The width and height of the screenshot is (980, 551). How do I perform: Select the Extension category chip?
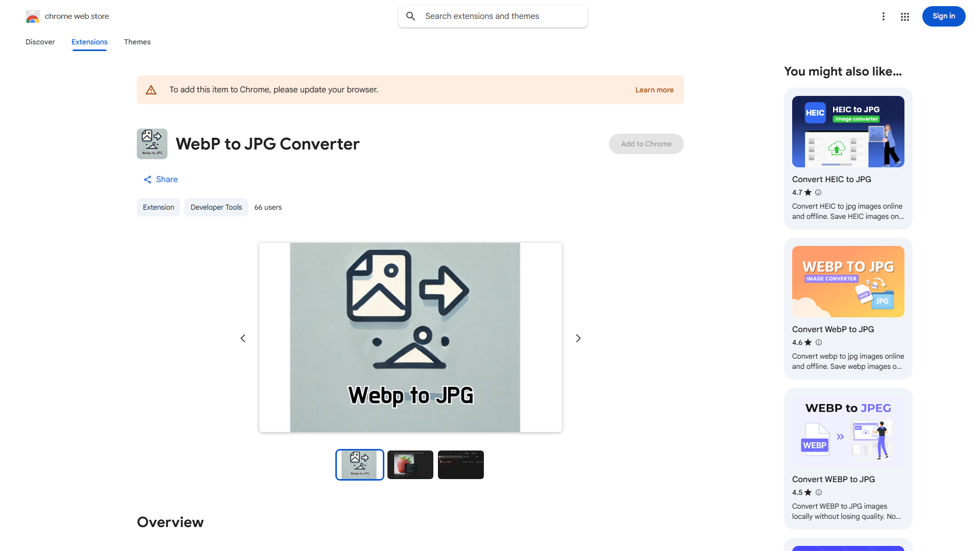click(158, 207)
